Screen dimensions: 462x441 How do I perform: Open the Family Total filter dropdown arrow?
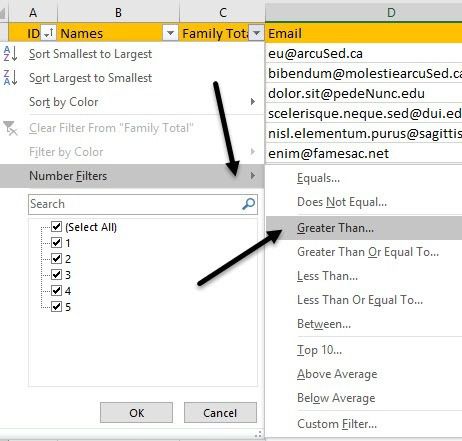click(256, 33)
